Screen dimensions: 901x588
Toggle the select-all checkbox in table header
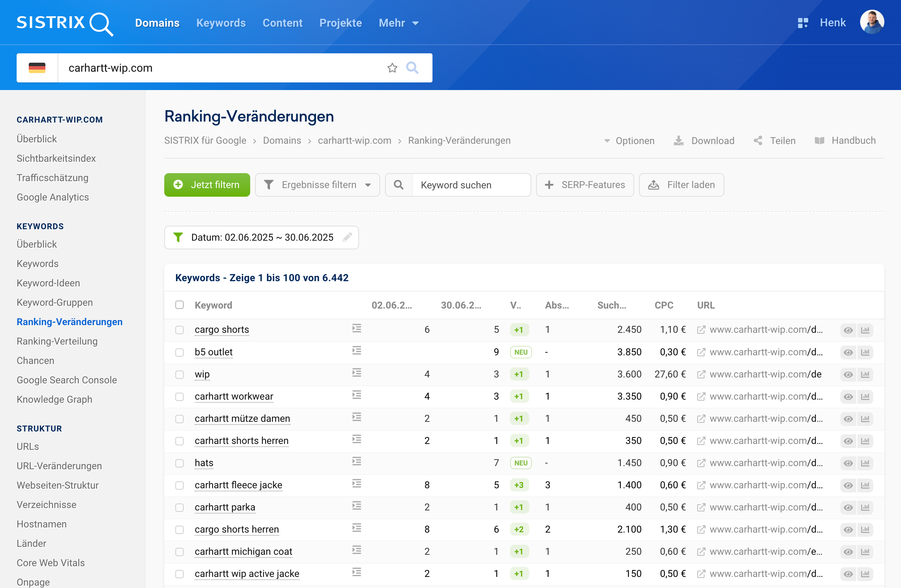click(x=180, y=305)
